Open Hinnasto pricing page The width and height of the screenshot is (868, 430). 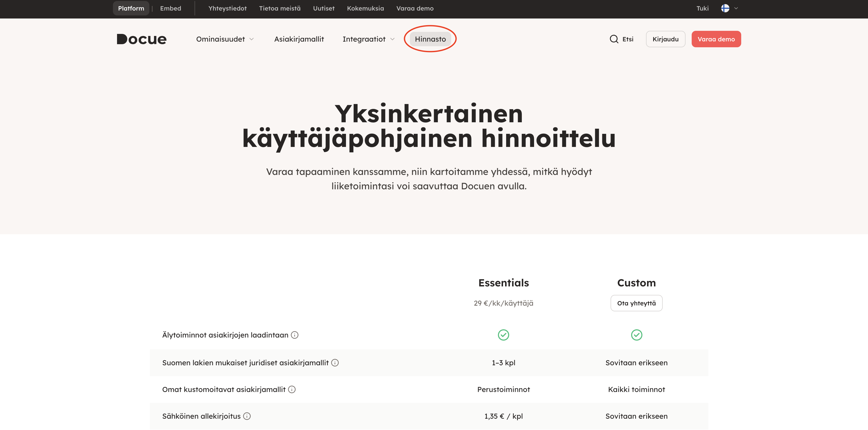point(430,39)
